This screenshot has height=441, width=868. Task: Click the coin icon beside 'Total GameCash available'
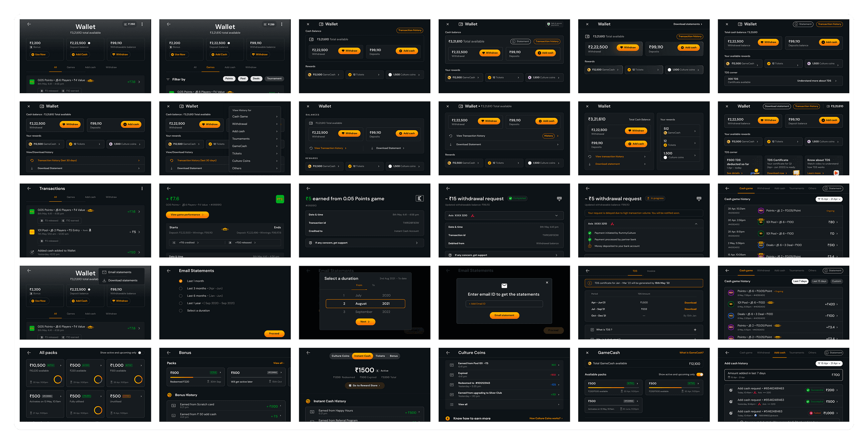tap(590, 364)
